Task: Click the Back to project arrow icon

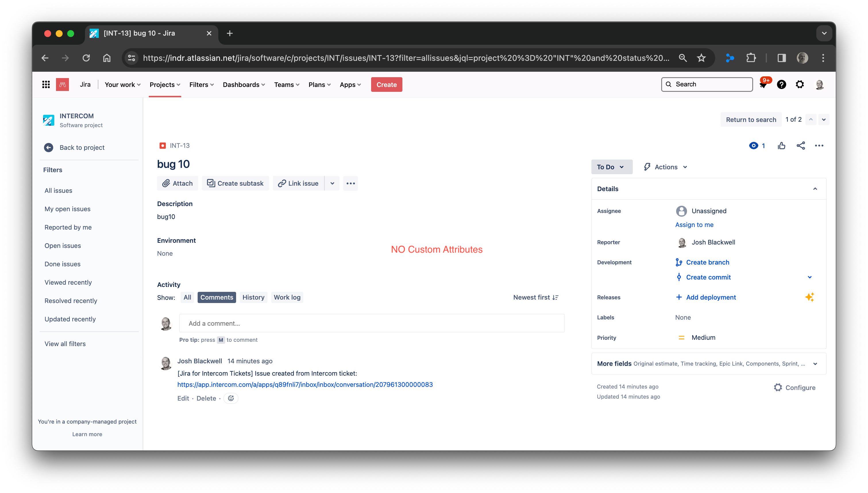Action: tap(49, 147)
